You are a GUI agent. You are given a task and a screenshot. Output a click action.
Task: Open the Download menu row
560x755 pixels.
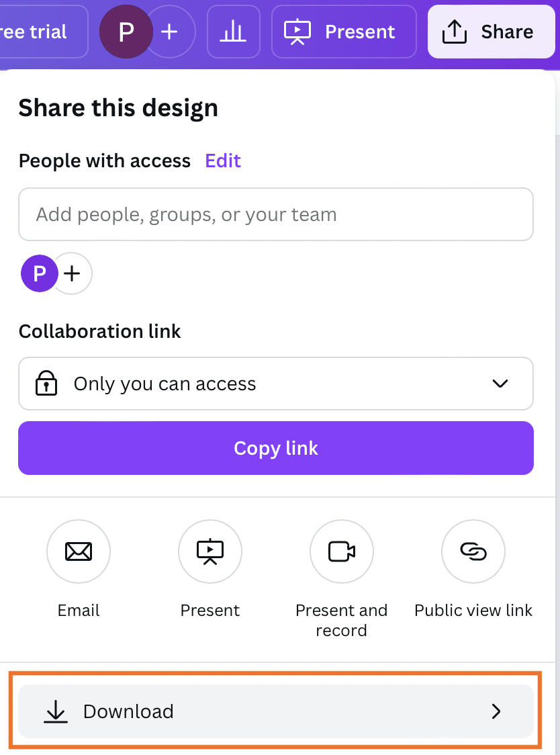coord(276,711)
